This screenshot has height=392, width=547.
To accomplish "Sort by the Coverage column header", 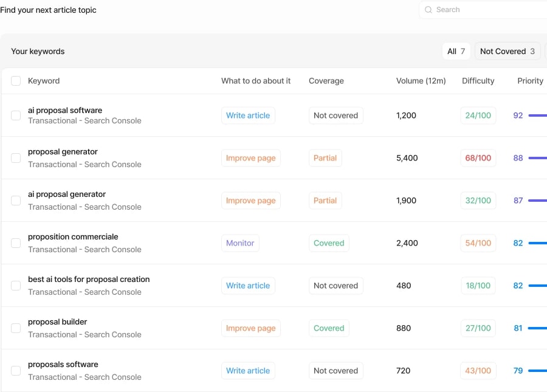I will (x=326, y=81).
